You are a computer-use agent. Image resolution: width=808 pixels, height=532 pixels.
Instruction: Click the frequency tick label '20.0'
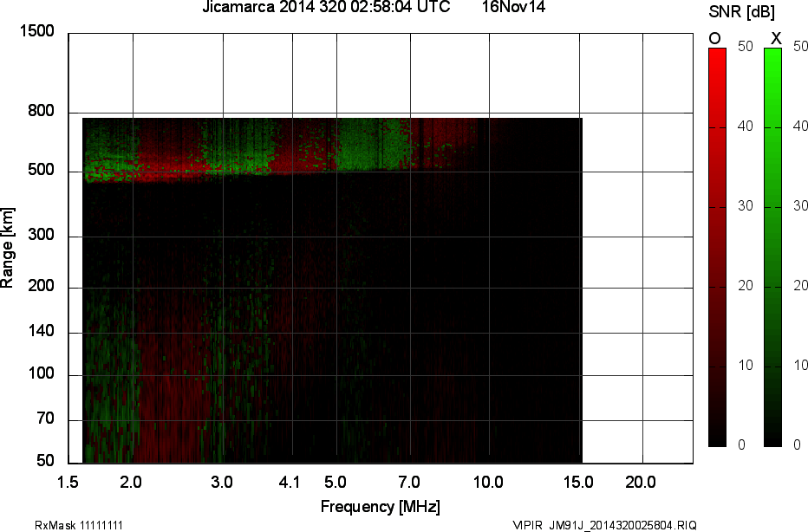coord(641,483)
